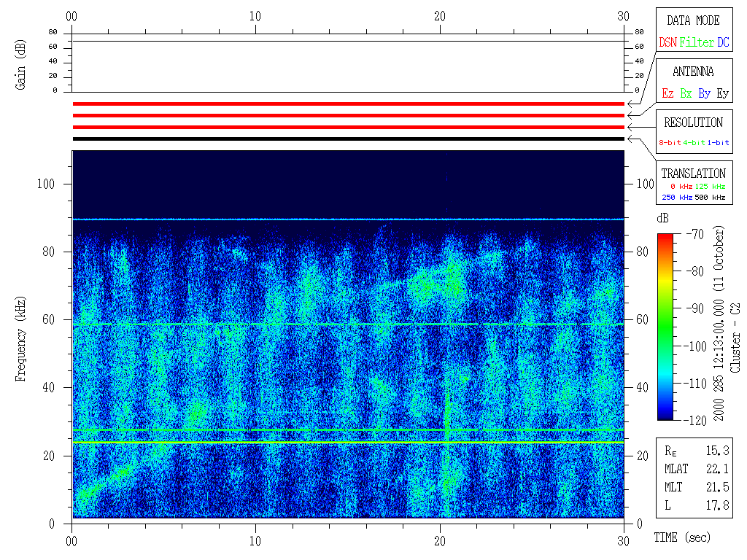
Task: Select the green Filter label in Data Mode
Action: click(696, 43)
